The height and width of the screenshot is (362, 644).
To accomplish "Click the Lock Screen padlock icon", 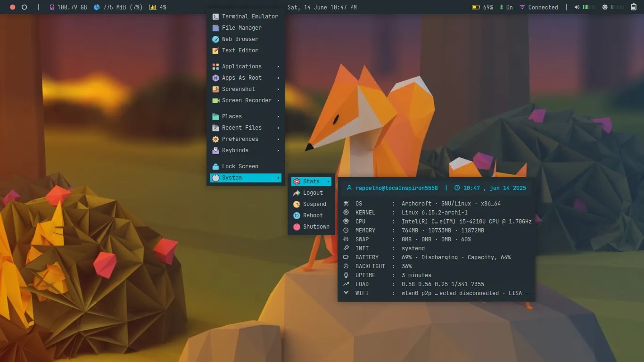I will click(215, 166).
